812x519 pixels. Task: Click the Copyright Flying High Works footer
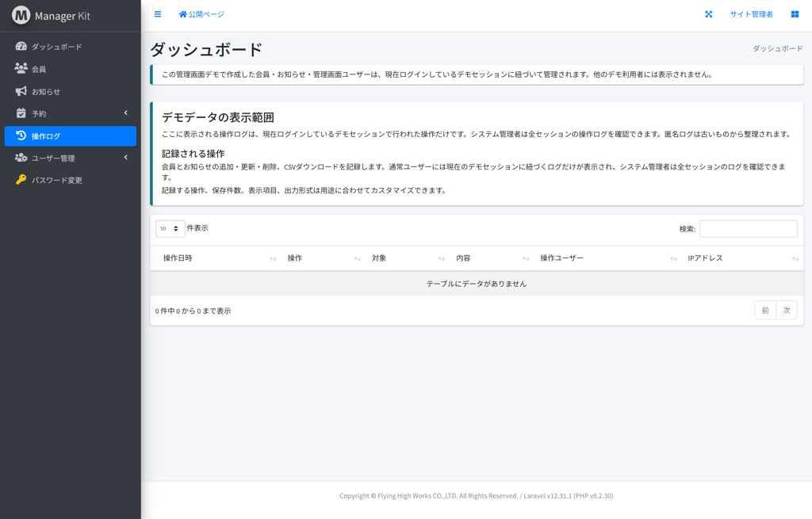[x=477, y=496]
